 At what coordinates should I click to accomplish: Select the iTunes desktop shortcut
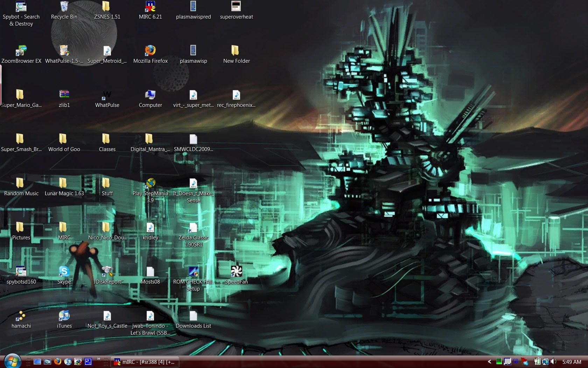coord(64,316)
